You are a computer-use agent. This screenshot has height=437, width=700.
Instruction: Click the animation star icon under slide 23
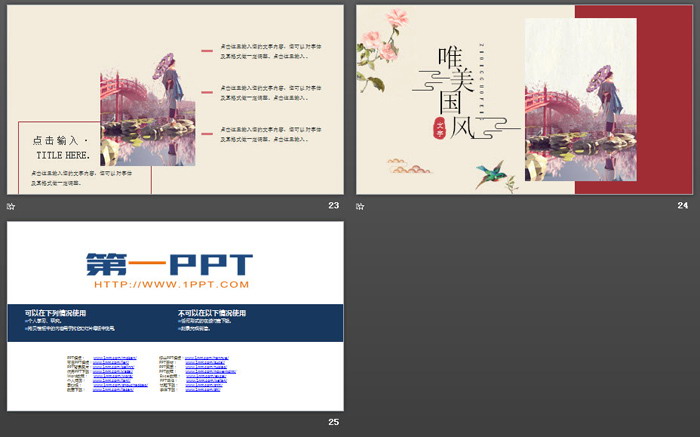11,206
